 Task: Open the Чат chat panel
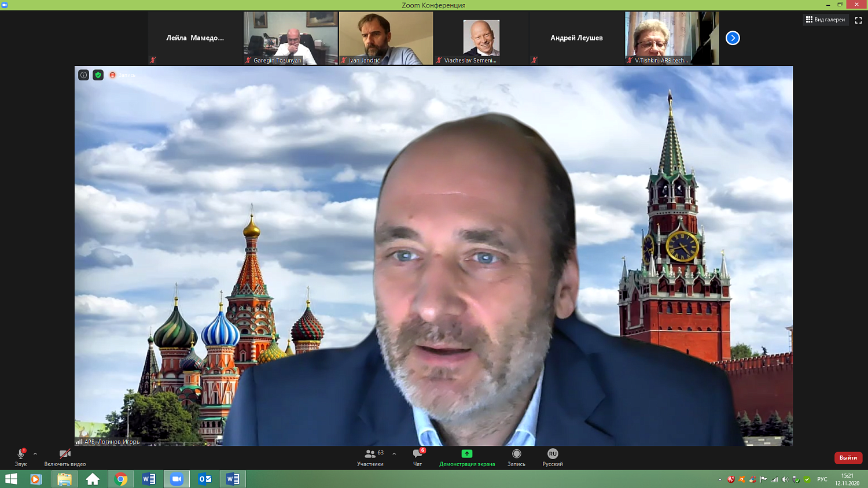click(x=418, y=458)
